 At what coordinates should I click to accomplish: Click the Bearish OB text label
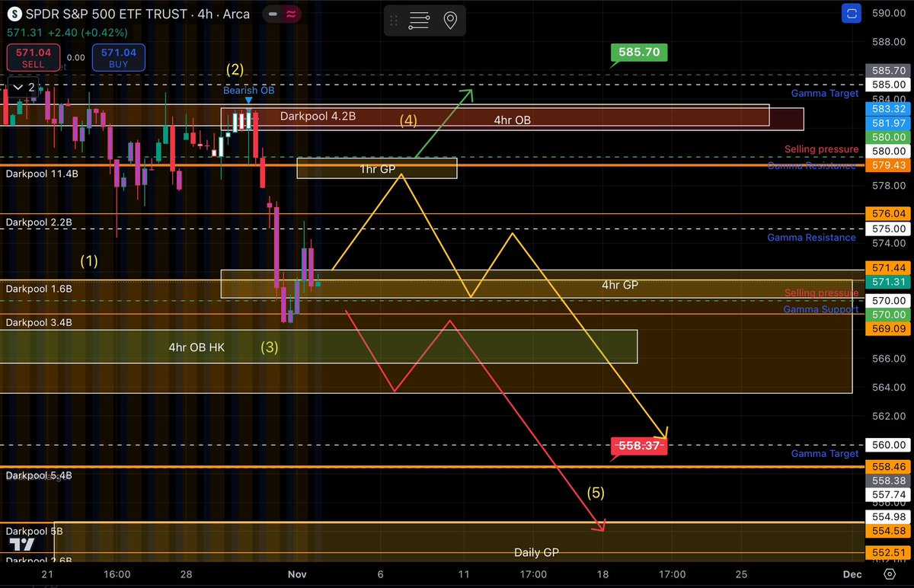pyautogui.click(x=248, y=90)
